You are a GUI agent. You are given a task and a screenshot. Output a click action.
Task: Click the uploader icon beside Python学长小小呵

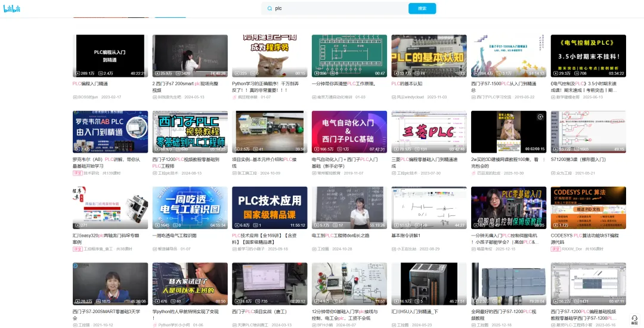pos(155,325)
